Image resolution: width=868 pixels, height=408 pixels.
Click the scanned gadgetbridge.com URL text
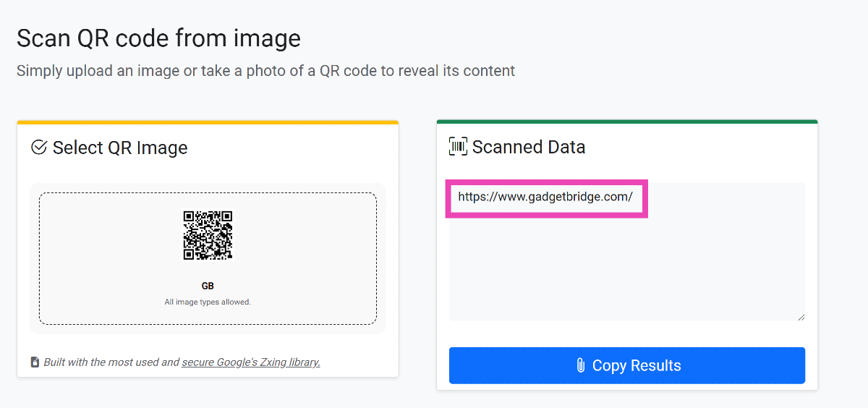click(x=545, y=197)
